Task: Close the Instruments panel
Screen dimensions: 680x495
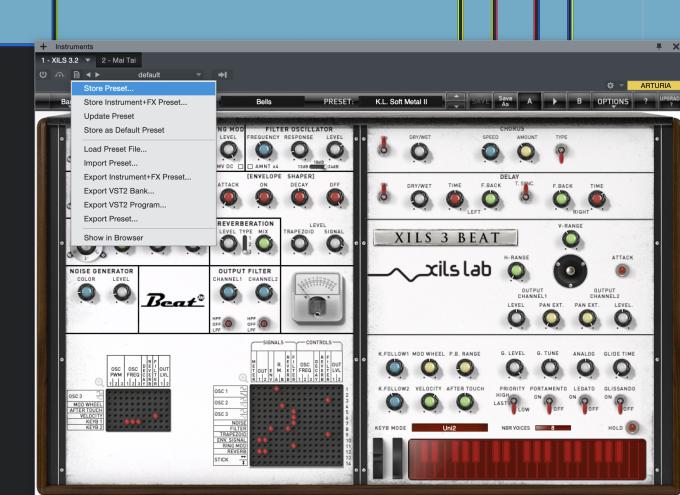Action: tap(675, 46)
